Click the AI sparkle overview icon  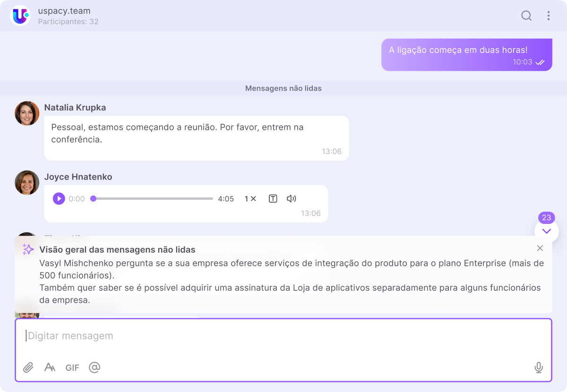click(28, 249)
